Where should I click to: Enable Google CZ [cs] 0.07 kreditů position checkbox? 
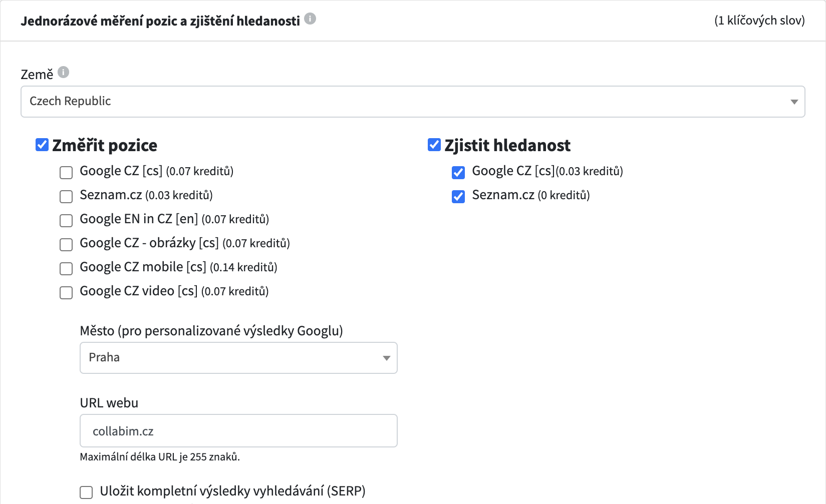click(x=66, y=173)
